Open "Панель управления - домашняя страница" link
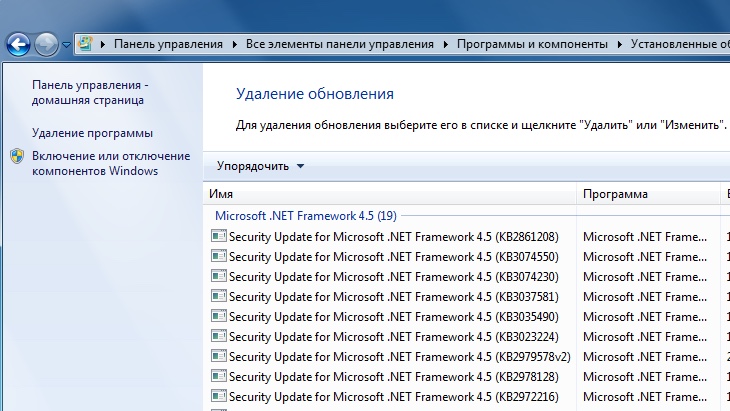Image resolution: width=730 pixels, height=411 pixels. coord(89,93)
